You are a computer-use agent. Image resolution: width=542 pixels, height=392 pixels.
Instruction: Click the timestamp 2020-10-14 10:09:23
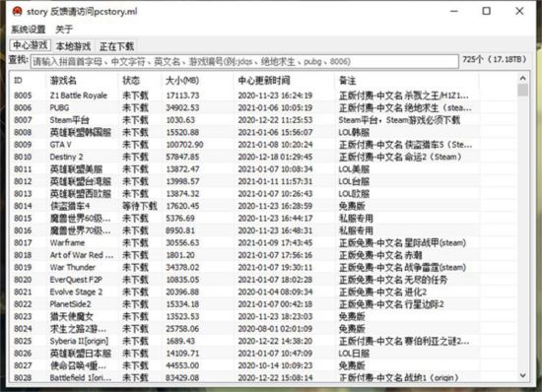pos(275,365)
